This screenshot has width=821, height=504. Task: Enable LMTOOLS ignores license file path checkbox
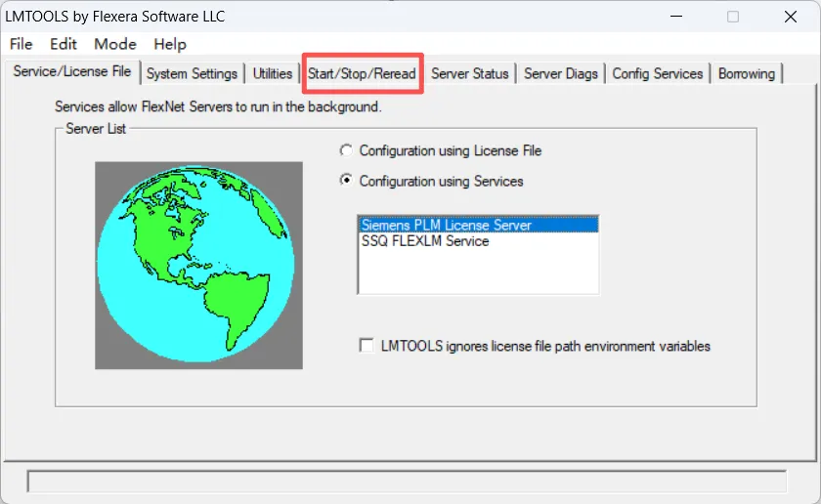point(367,346)
